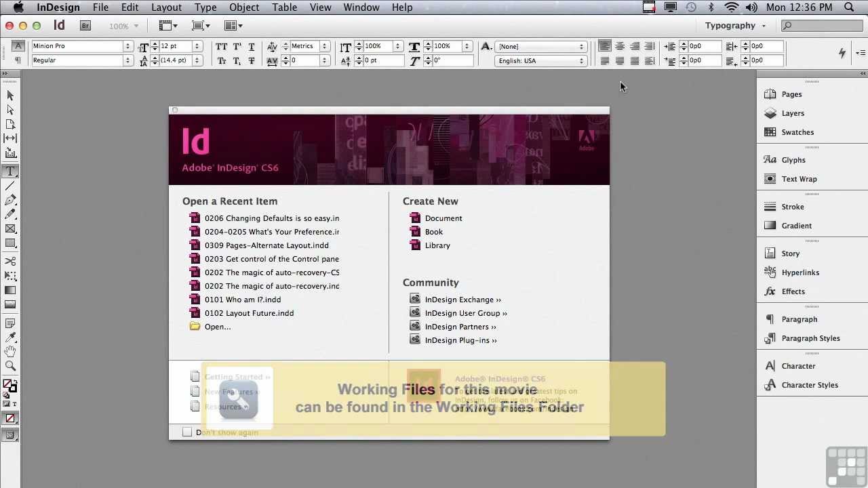This screenshot has height=488, width=868.
Task: Open the Window menu
Action: (361, 7)
